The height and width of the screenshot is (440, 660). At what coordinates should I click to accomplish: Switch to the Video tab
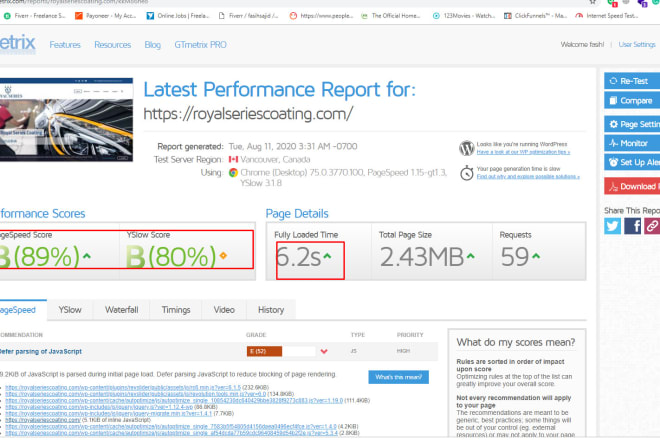tap(224, 310)
